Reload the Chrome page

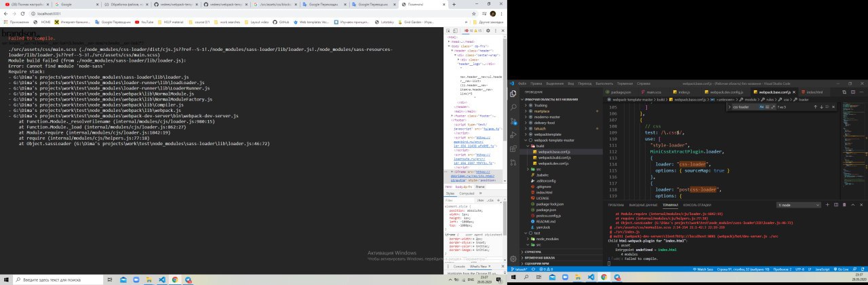(x=23, y=14)
